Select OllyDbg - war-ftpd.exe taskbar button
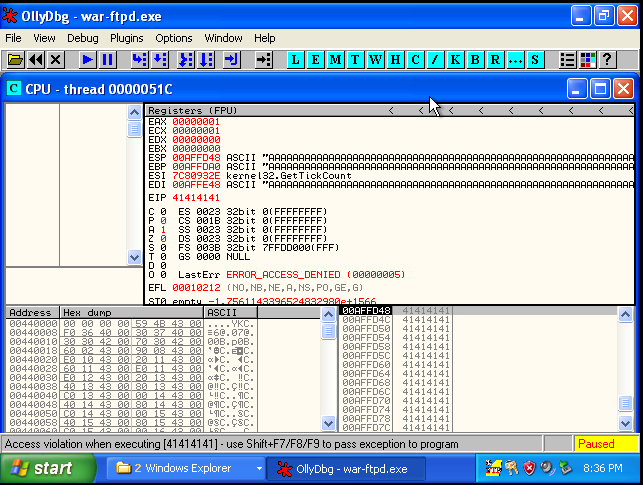This screenshot has height=485, width=643. pyautogui.click(x=346, y=468)
